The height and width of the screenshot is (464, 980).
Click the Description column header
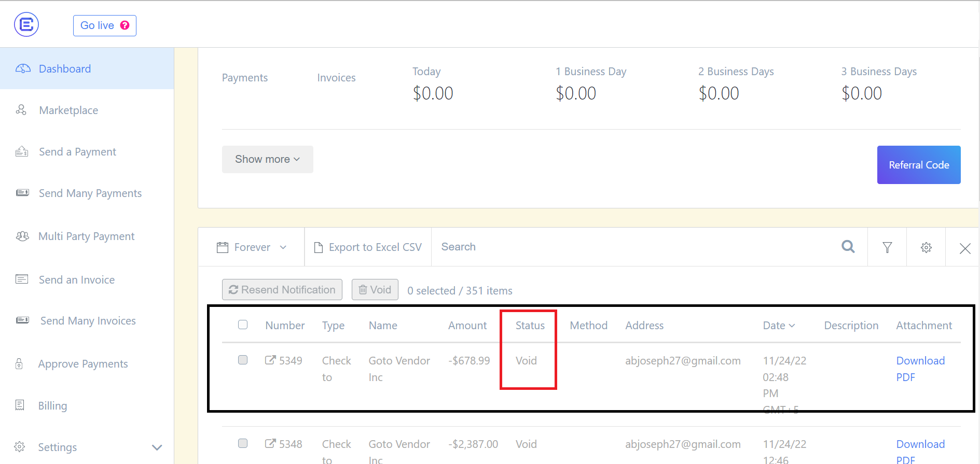pyautogui.click(x=851, y=325)
